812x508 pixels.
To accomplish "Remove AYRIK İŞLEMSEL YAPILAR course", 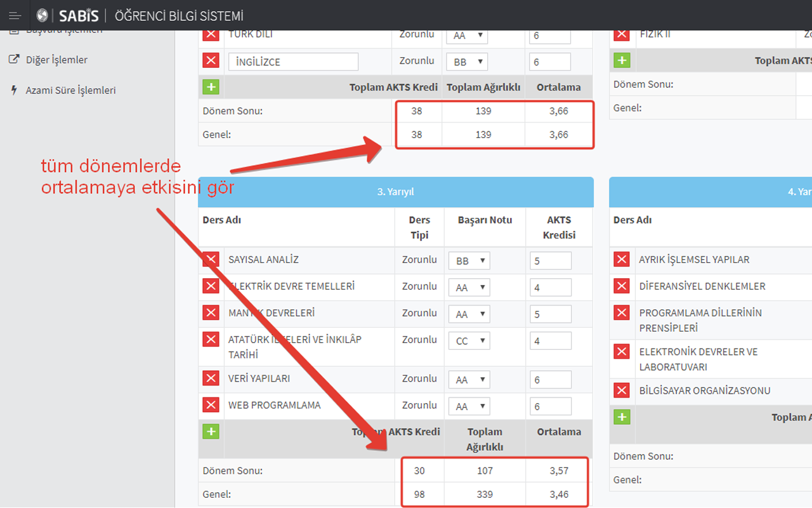I will [x=622, y=260].
